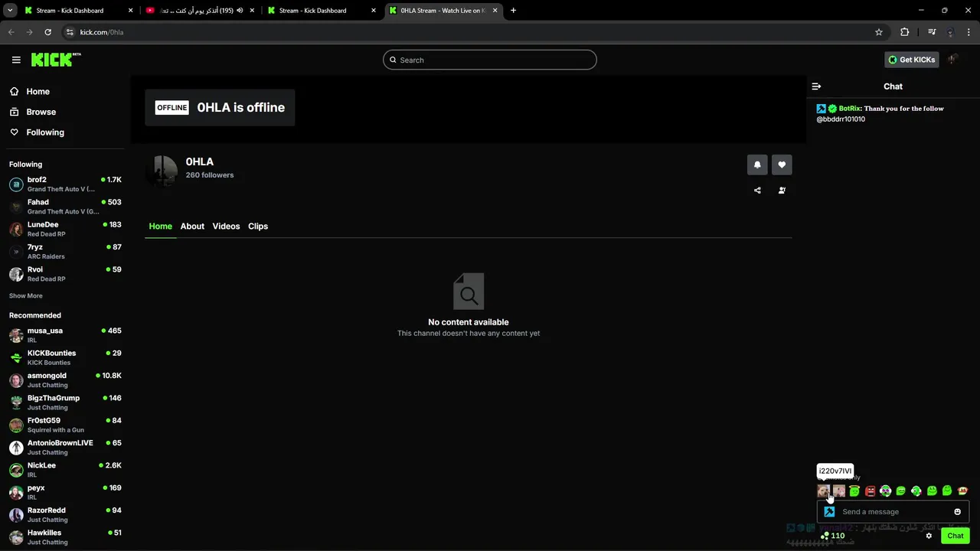980x551 pixels.
Task: Focus the Search field
Action: point(490,60)
